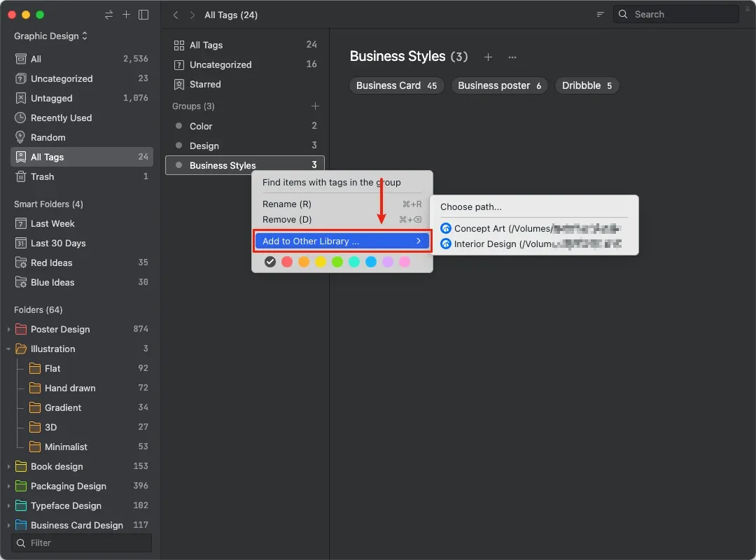Open the Graphic Design library switcher
756x560 pixels.
pos(50,36)
